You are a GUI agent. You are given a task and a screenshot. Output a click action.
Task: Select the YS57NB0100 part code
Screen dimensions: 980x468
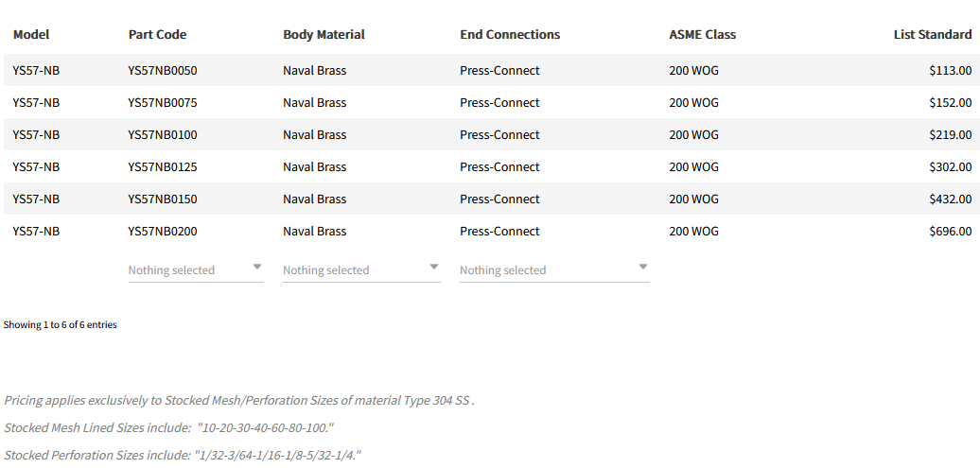coord(163,135)
